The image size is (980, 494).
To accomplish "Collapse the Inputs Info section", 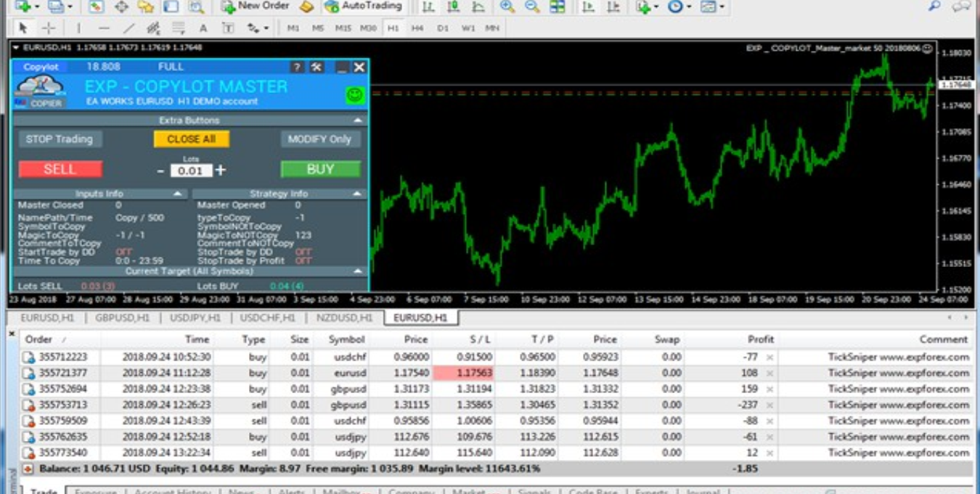I will 177,194.
